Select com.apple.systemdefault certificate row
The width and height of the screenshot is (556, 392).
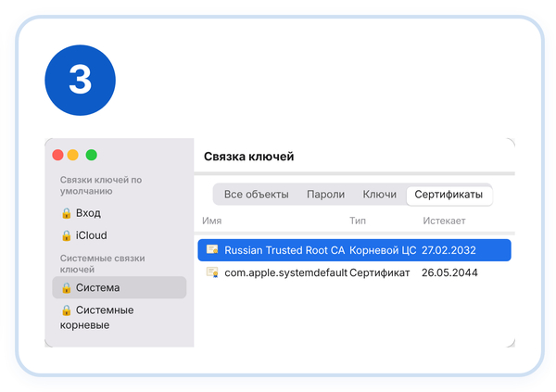coord(354,272)
